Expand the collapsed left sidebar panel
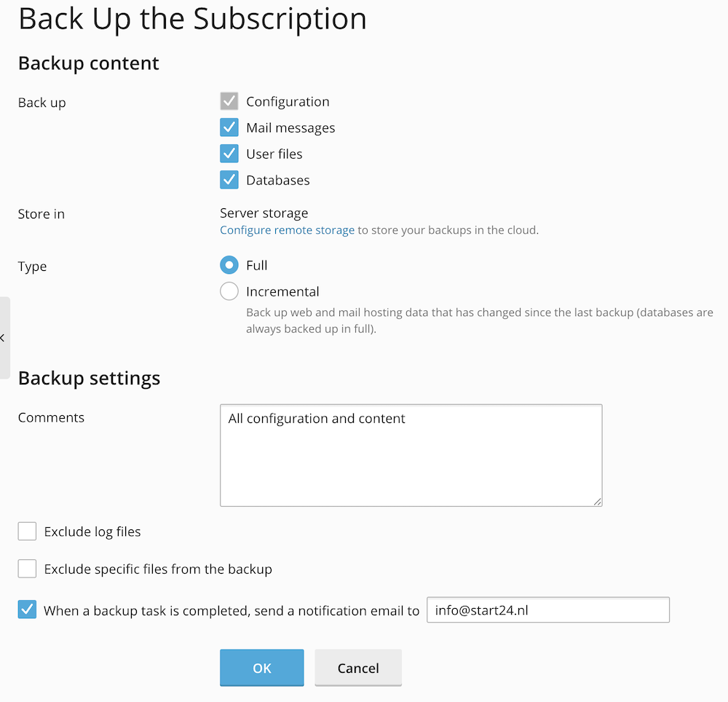This screenshot has width=728, height=702. point(3,337)
